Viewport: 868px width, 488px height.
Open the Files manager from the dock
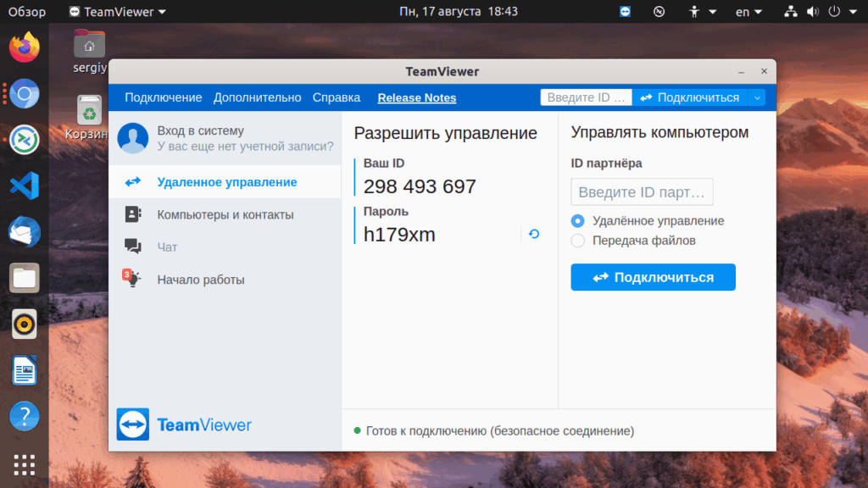tap(25, 278)
